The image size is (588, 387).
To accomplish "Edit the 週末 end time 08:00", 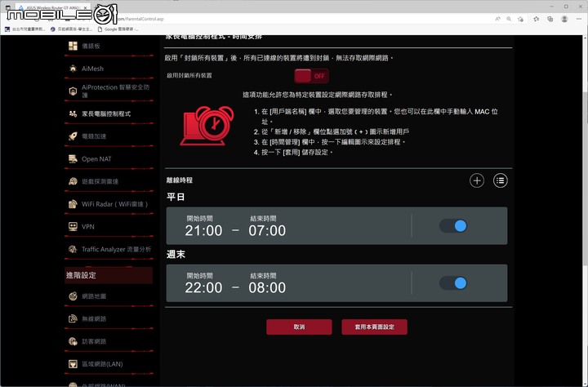I will (x=267, y=287).
